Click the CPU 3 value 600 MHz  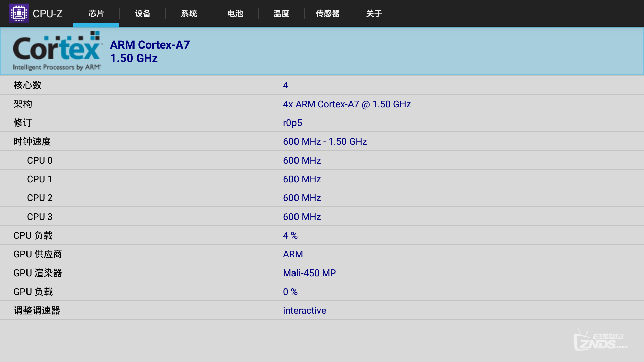302,217
